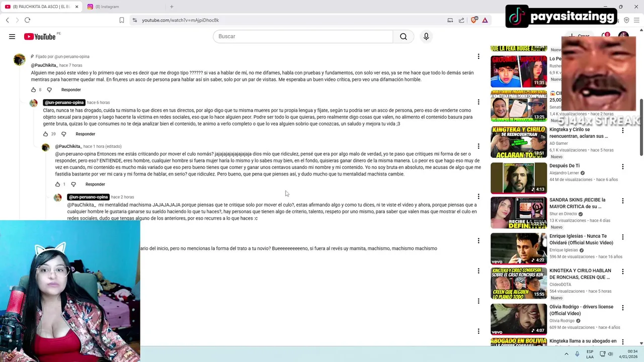
Task: Dislike the reply with 39 likes
Action: [x=64, y=134]
